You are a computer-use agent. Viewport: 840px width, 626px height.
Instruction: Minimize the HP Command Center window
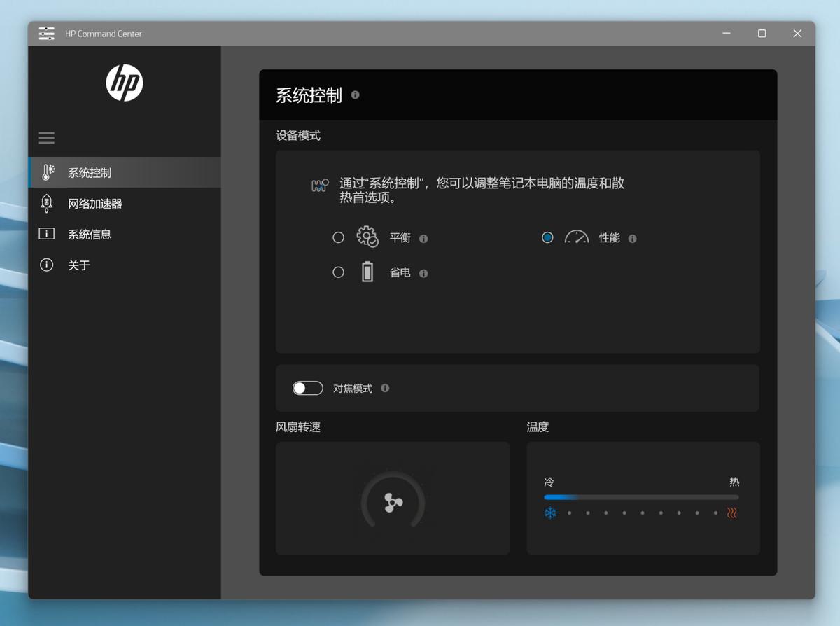[x=727, y=34]
